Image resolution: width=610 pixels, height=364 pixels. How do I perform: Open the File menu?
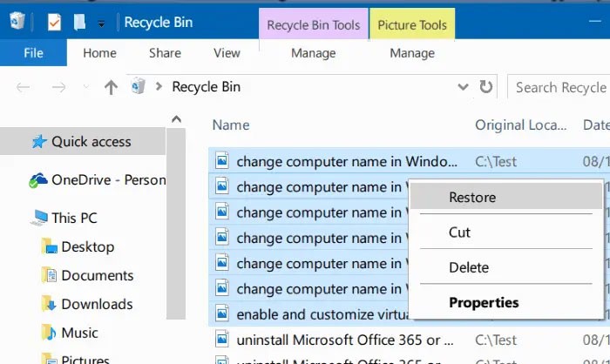coord(33,53)
